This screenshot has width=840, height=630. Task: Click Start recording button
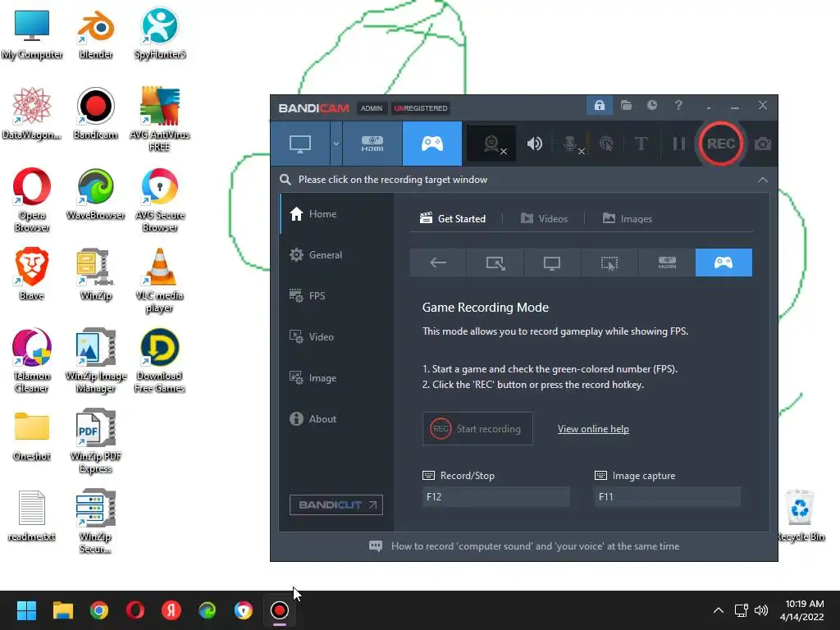click(477, 428)
